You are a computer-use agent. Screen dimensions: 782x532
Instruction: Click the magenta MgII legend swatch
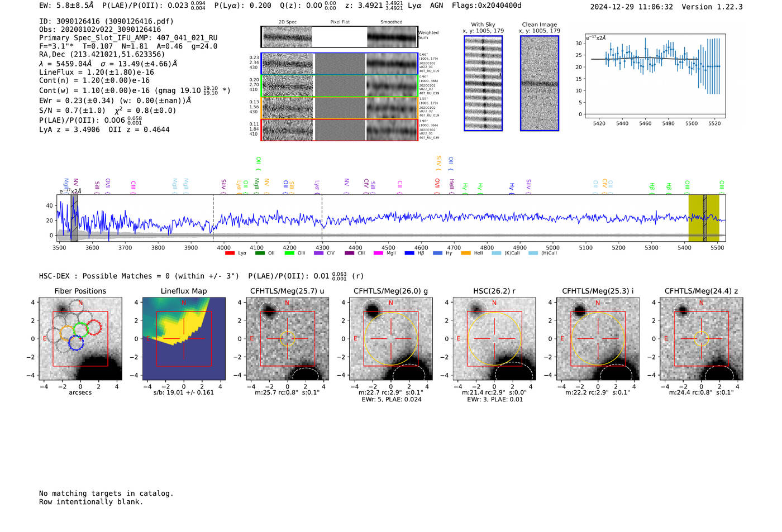click(378, 253)
